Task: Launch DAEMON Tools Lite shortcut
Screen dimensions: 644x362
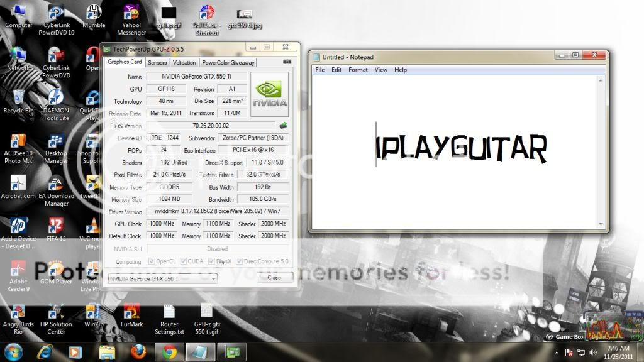Action: pos(56,105)
